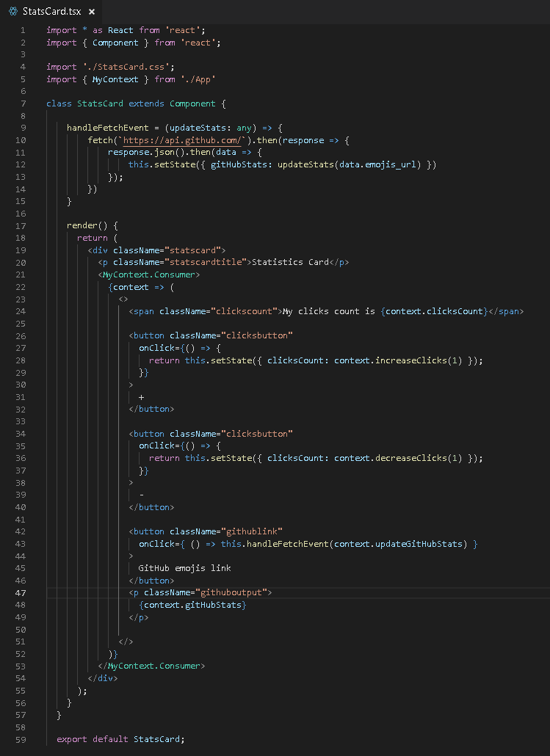Image resolution: width=550 pixels, height=756 pixels.
Task: Click line number 59 in the gutter
Action: 21,739
